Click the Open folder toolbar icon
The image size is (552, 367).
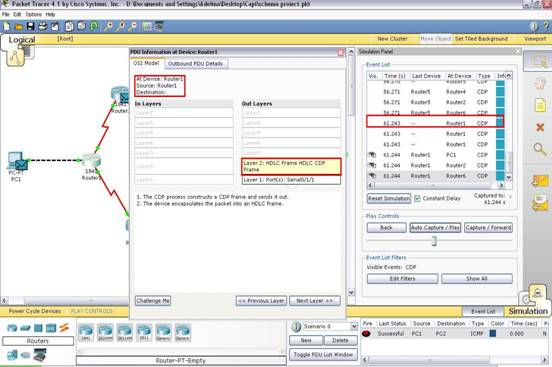[x=19, y=27]
